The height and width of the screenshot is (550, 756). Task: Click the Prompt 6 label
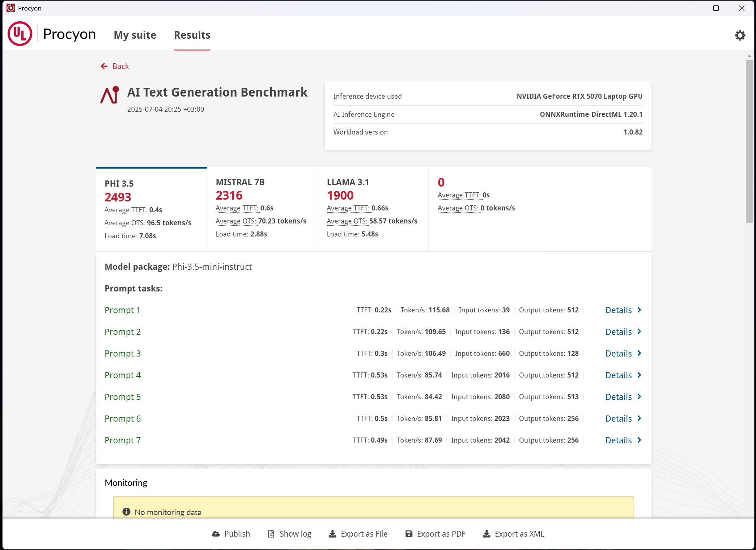pyautogui.click(x=123, y=418)
